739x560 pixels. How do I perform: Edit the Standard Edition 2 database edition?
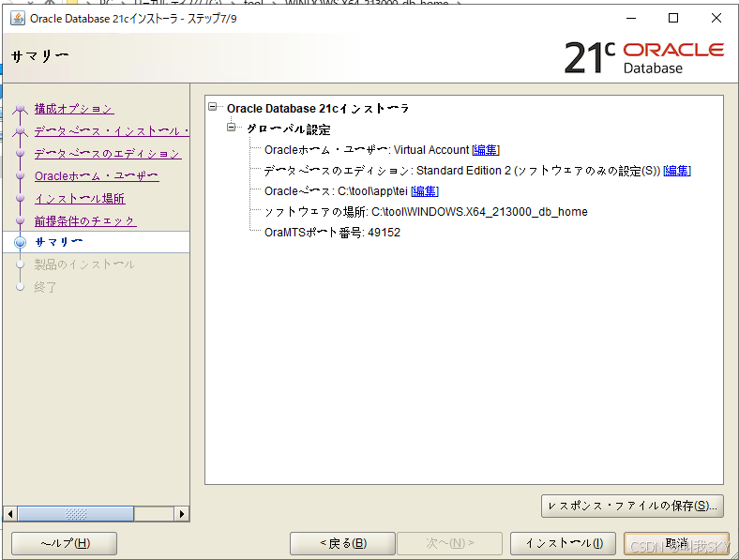pyautogui.click(x=677, y=171)
